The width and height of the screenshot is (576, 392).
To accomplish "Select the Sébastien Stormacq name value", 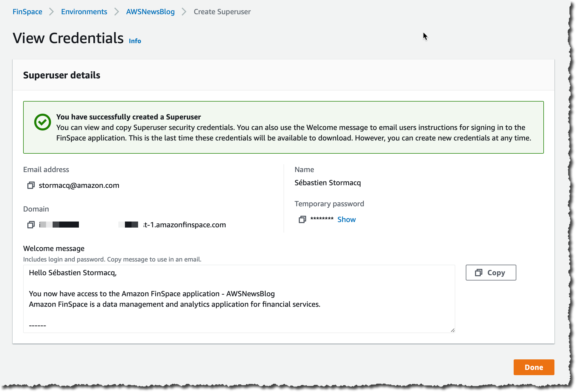I will tap(328, 183).
